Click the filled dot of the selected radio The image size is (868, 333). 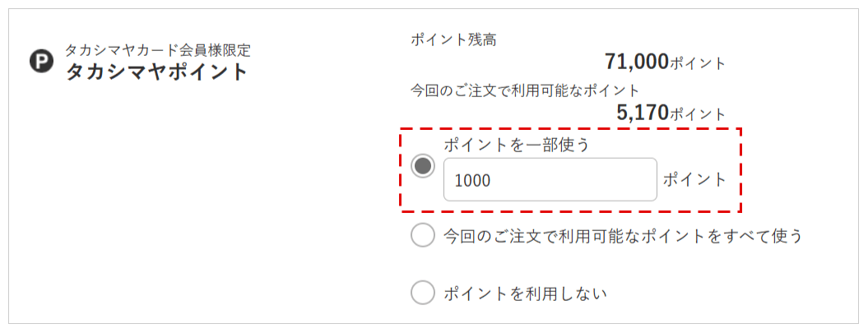pos(423,165)
